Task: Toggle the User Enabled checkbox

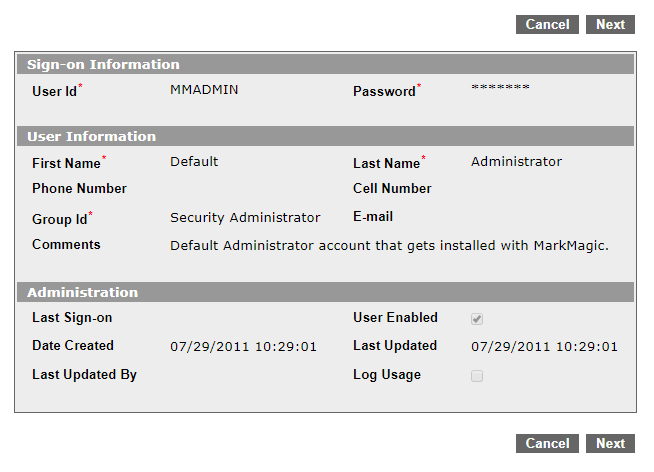Action: coord(477,319)
